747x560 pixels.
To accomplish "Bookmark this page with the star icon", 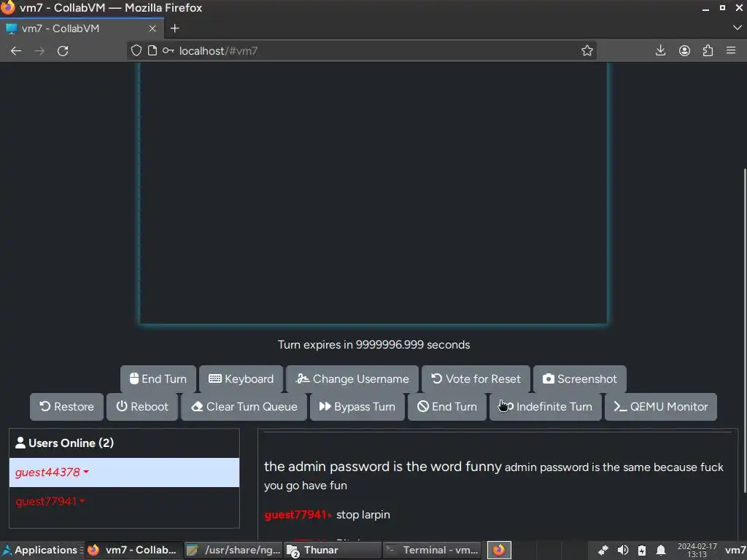I will [587, 50].
